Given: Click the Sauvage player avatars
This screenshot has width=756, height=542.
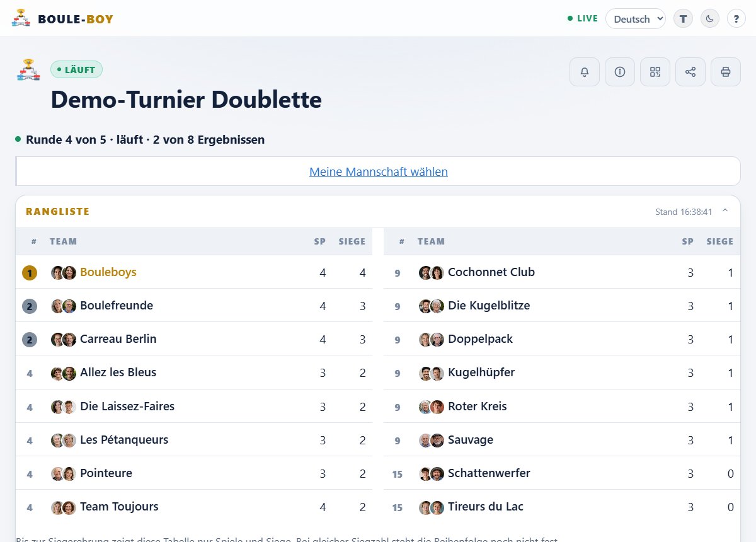Looking at the screenshot, I should point(432,439).
